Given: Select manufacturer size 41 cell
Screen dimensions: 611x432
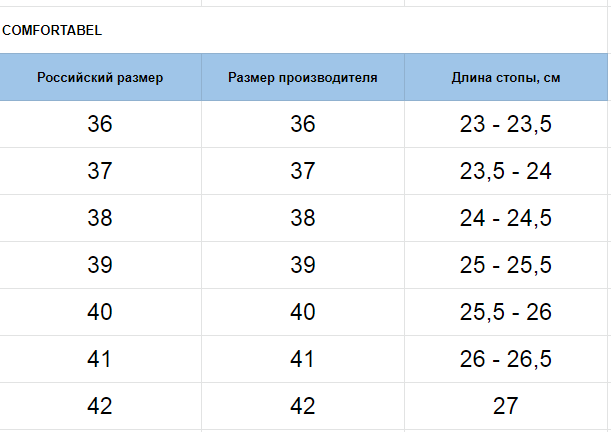Looking at the screenshot, I should click(303, 359).
